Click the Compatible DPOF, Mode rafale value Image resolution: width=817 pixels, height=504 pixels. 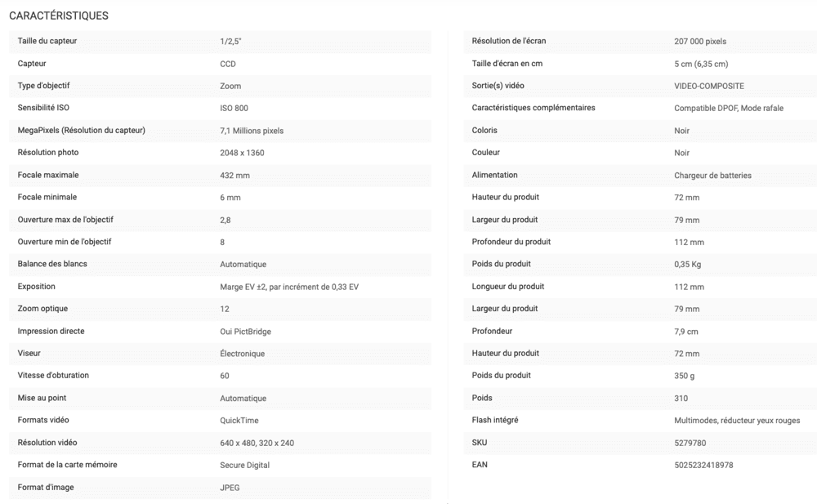click(729, 109)
